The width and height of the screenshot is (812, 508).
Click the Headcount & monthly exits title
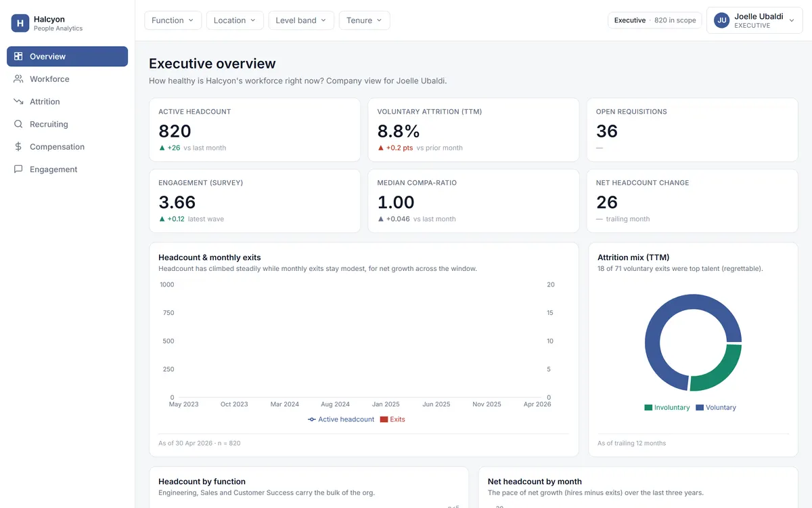pyautogui.click(x=210, y=257)
